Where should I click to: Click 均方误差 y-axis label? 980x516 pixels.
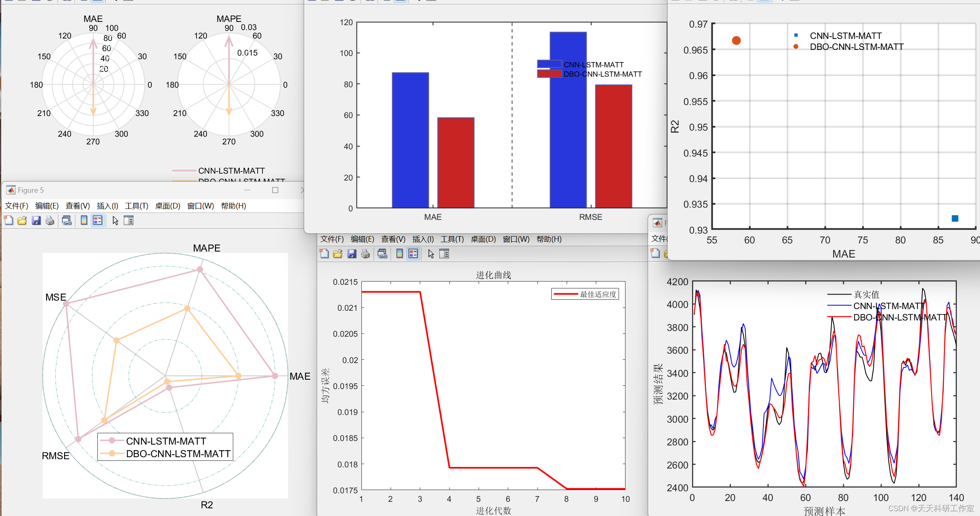pyautogui.click(x=325, y=386)
